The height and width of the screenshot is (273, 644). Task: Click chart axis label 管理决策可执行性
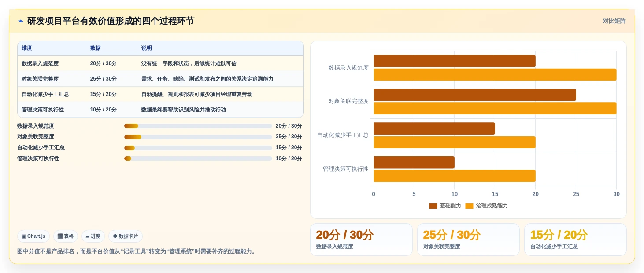pos(346,169)
